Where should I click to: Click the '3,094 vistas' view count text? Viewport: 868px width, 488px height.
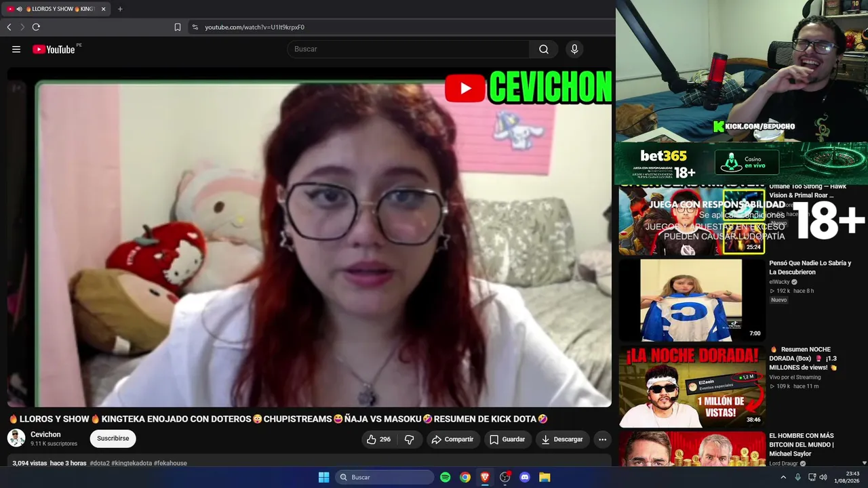point(30,464)
